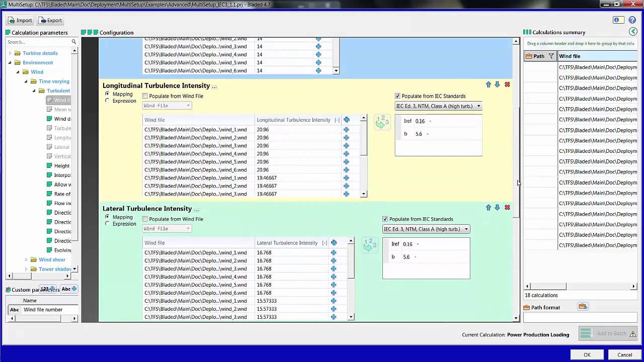Collapse the Time varying tree node
Image resolution: width=644 pixels, height=362 pixels.
click(x=26, y=81)
